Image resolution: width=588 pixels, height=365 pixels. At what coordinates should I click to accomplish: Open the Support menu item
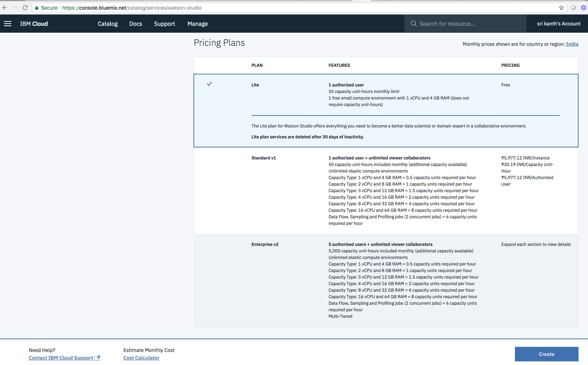(164, 24)
